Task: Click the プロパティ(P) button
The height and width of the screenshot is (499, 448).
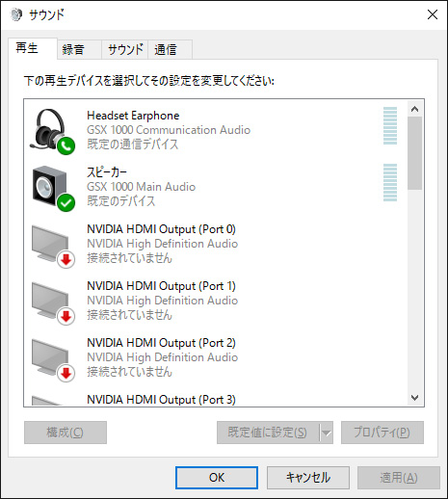Action: 382,433
